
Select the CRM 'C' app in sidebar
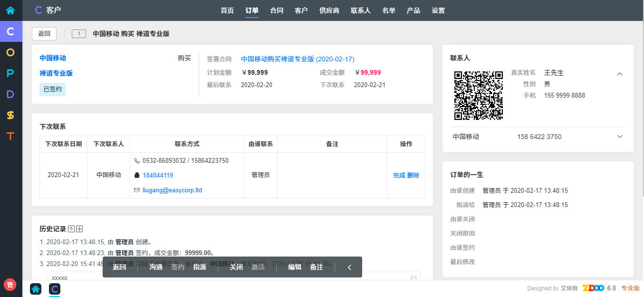[x=10, y=31]
